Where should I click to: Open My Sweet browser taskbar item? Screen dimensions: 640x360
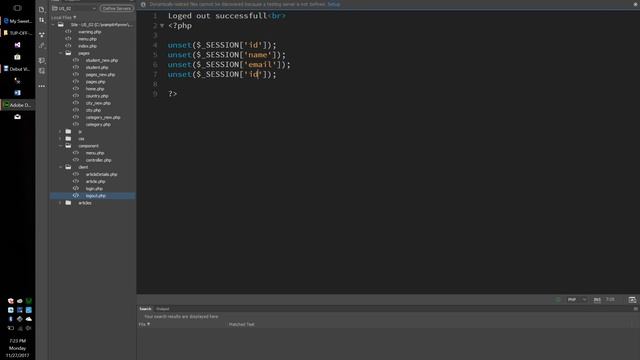tap(18, 21)
